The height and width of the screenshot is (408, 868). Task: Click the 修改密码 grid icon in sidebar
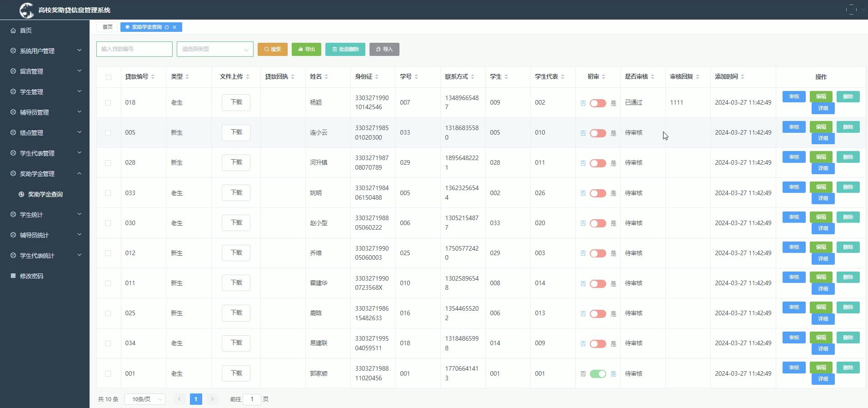[13, 276]
